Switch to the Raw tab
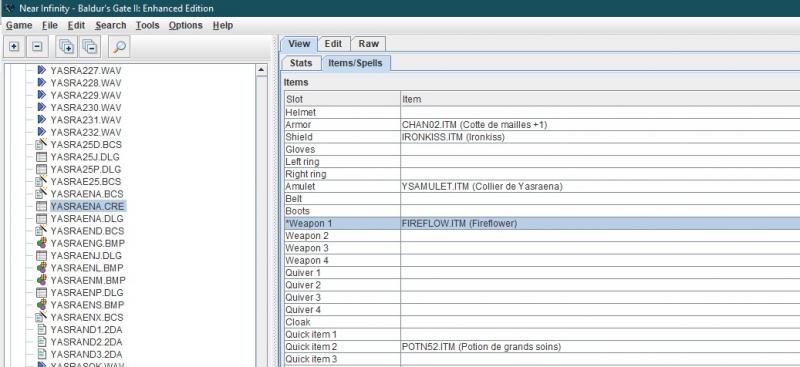 [x=368, y=44]
